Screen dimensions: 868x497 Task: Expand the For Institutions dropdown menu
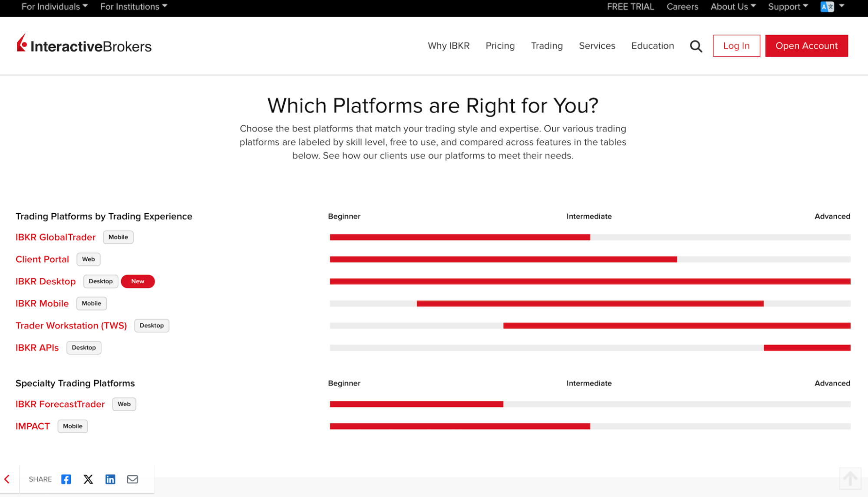pos(132,7)
